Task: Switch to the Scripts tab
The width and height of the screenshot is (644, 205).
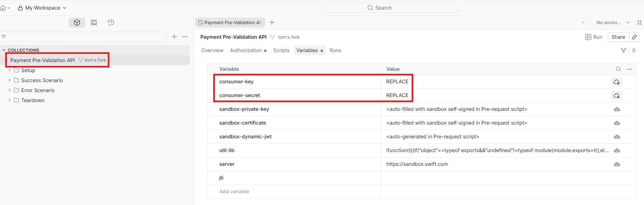Action: tap(281, 50)
